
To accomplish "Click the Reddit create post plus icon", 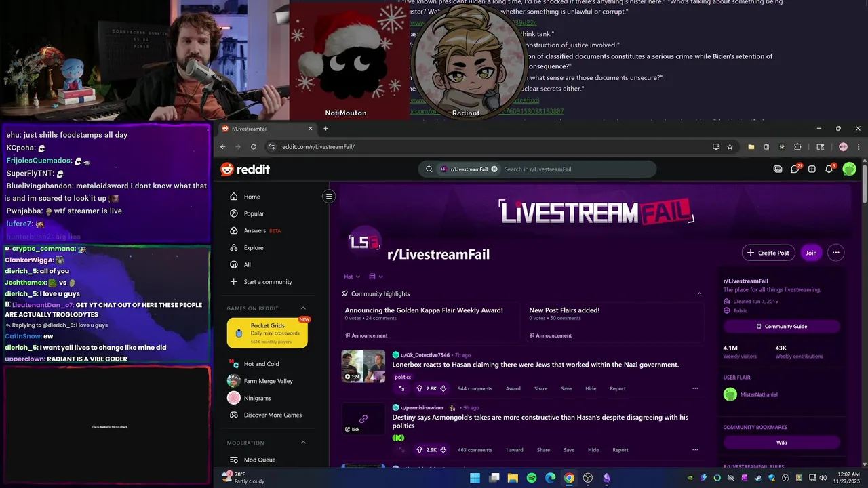I will click(812, 169).
